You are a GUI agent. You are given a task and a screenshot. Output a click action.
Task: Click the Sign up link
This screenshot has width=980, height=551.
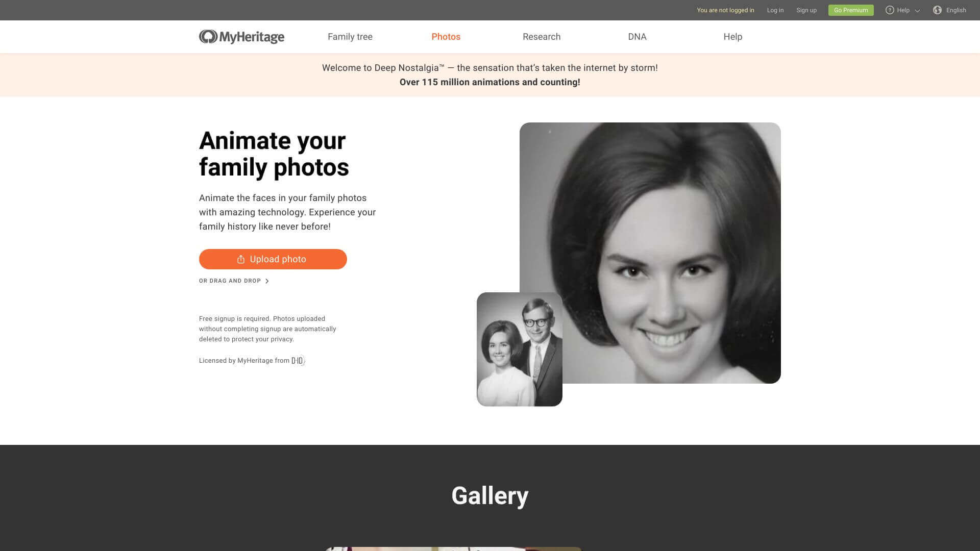[x=806, y=10]
